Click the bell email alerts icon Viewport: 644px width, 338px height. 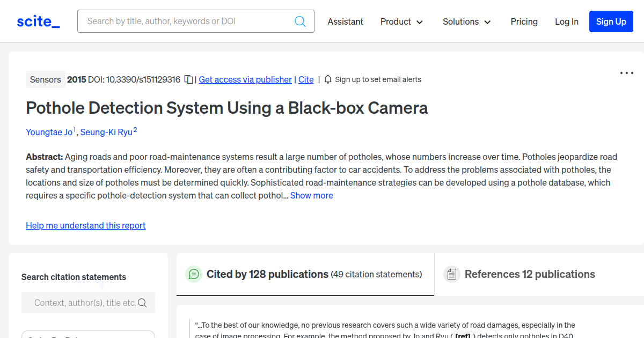coord(328,79)
